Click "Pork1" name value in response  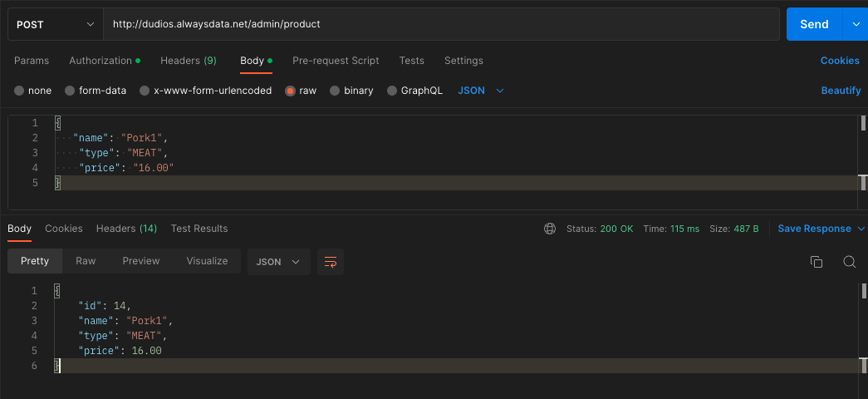pyautogui.click(x=147, y=321)
